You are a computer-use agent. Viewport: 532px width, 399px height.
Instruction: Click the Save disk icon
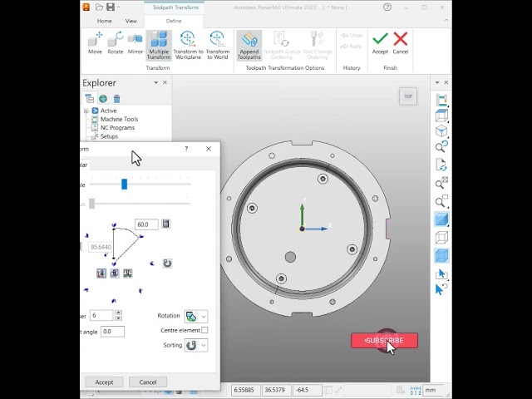point(111,7)
